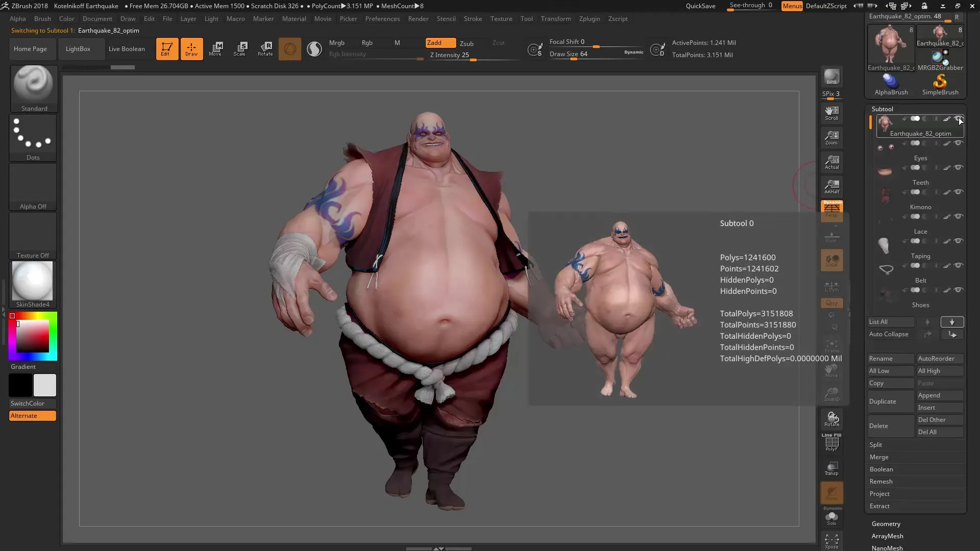Viewport: 980px width, 551px height.
Task: Set view to Actual size
Action: pos(831,162)
